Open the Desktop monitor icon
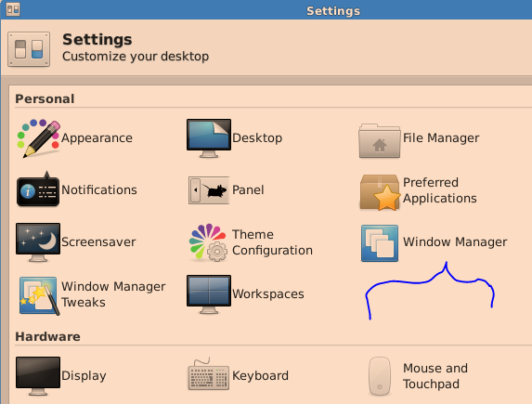Screen dimensions: 532x404 [209, 138]
